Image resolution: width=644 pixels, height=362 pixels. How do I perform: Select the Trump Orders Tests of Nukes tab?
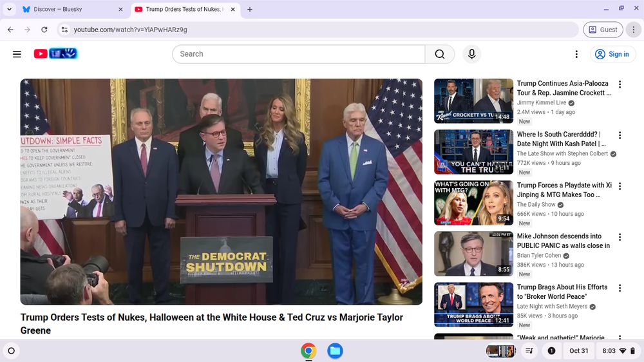pyautogui.click(x=185, y=9)
